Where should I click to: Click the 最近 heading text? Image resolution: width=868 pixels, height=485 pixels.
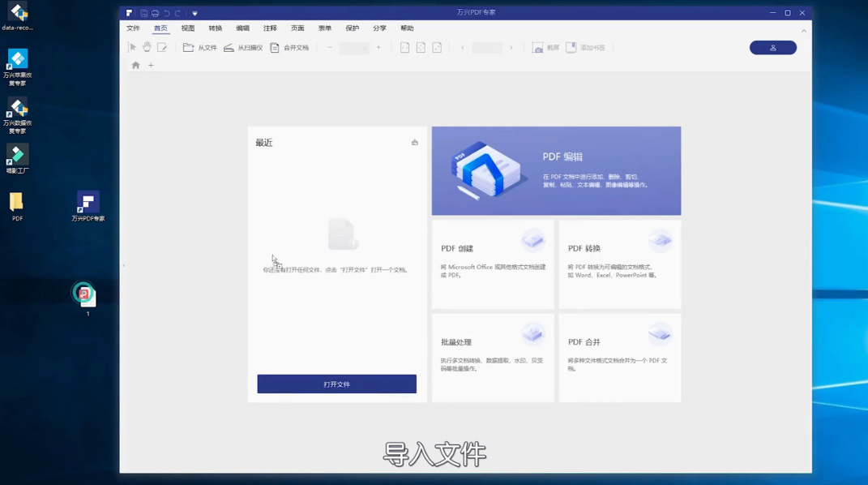264,143
